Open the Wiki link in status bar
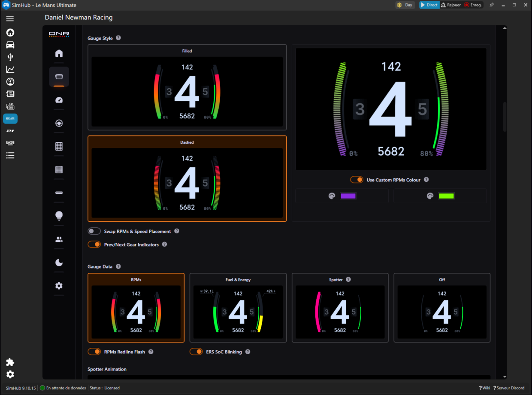This screenshot has width=532, height=395. point(484,388)
